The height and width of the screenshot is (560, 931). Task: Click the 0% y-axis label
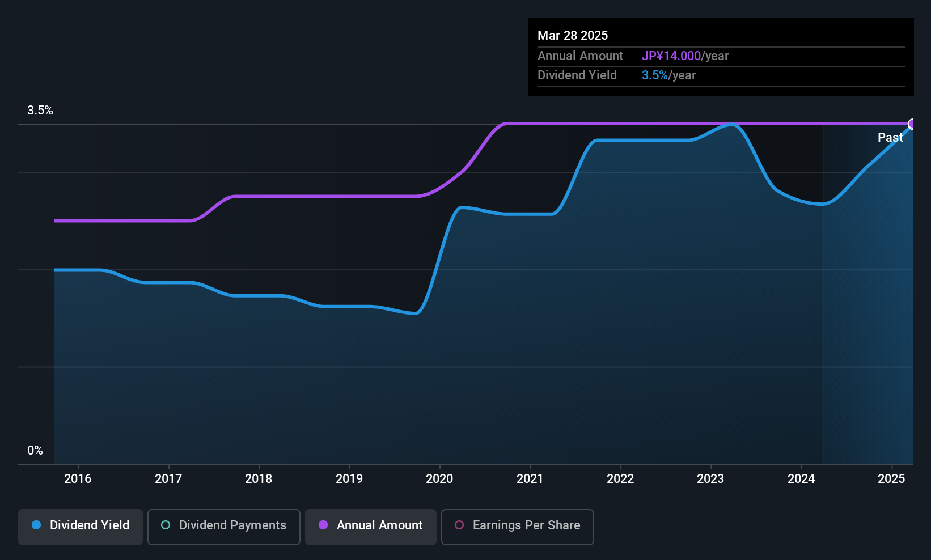(x=35, y=451)
